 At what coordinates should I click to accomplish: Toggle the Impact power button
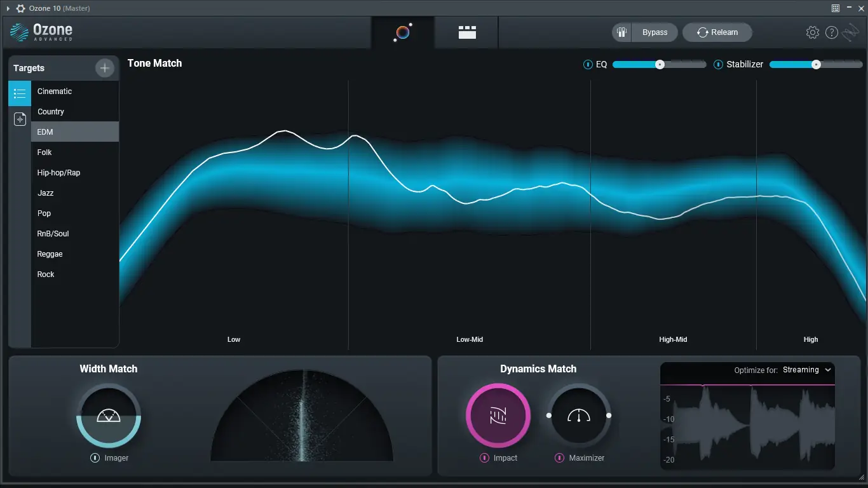(485, 457)
